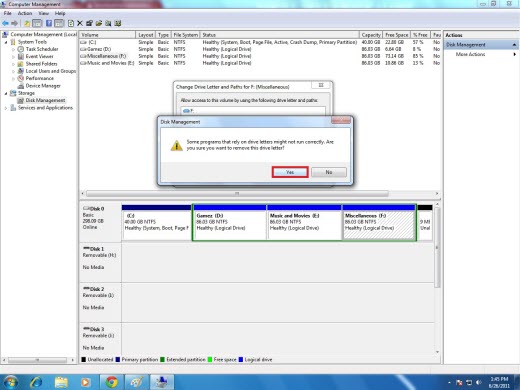
Task: Click No in the Disk Management dialog
Action: [329, 172]
